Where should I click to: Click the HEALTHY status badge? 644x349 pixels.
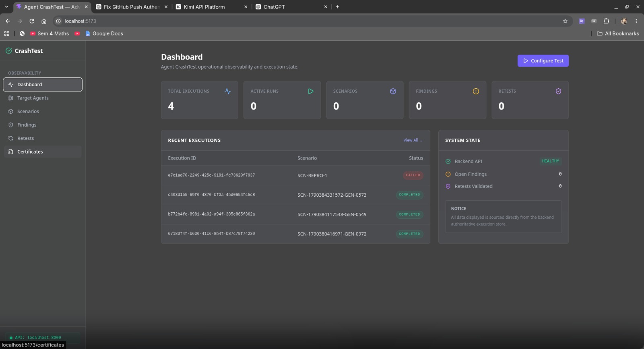[x=550, y=161]
